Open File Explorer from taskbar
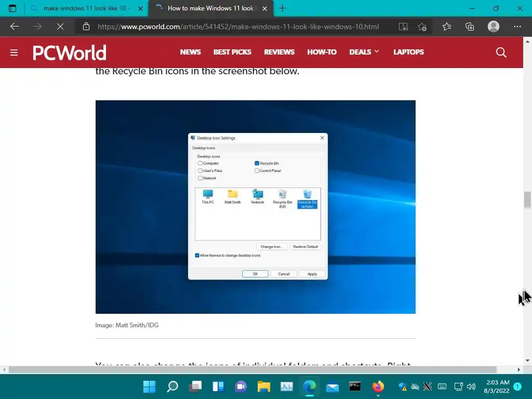Viewport: 532px width, 399px height. point(263,386)
